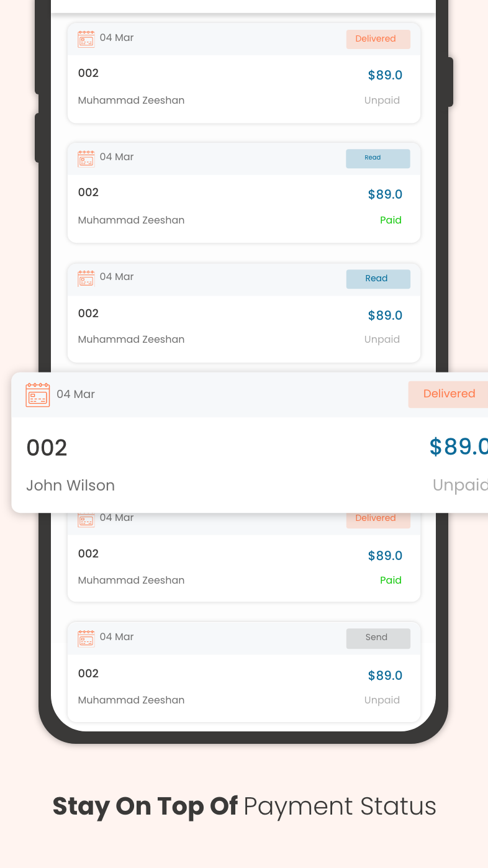Tap the Unpaid label on the Send invoice
488x868 pixels.
click(x=382, y=700)
